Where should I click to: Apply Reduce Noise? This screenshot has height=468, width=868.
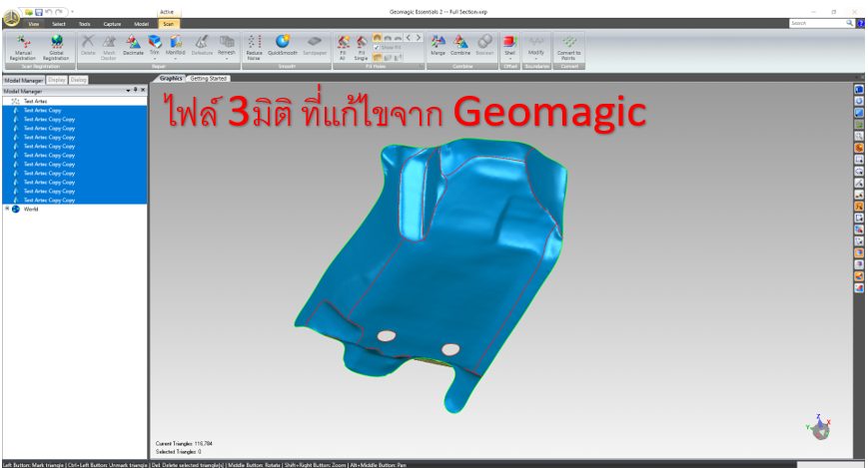254,48
